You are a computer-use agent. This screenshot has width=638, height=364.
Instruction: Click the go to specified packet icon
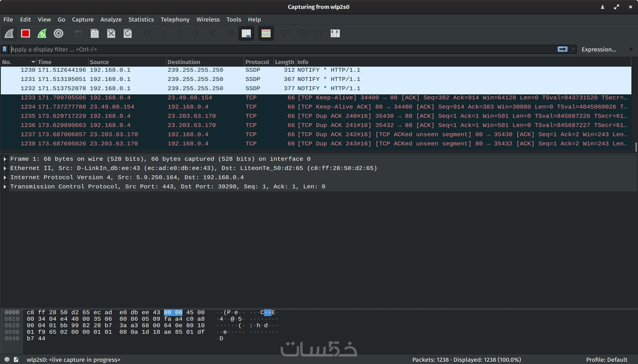(x=197, y=33)
